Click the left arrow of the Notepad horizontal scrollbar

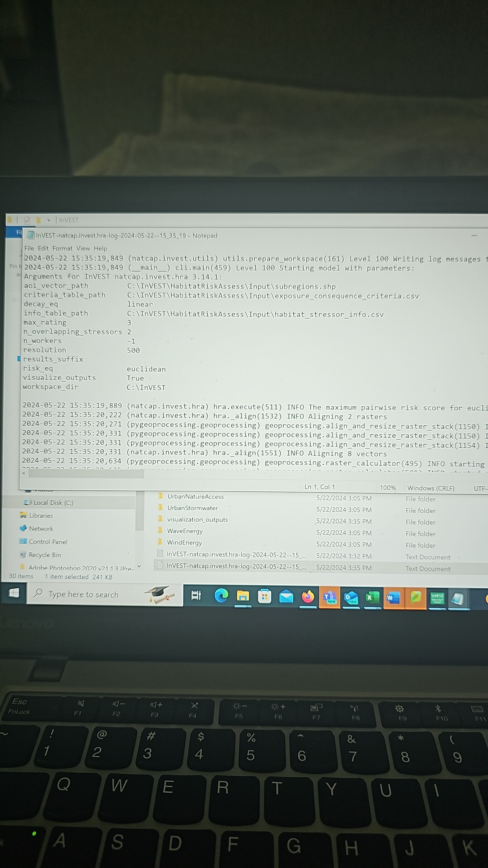click(24, 473)
